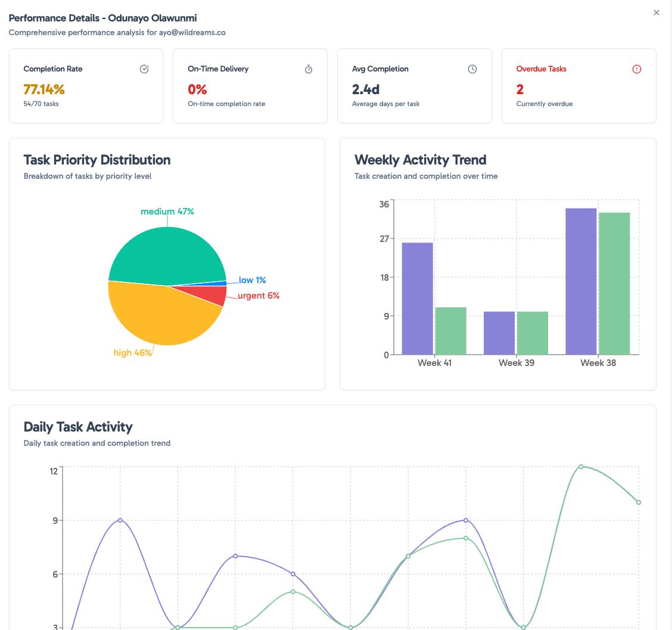Click the Task Priority Distribution heading
Image resolution: width=672 pixels, height=630 pixels.
[x=97, y=160]
